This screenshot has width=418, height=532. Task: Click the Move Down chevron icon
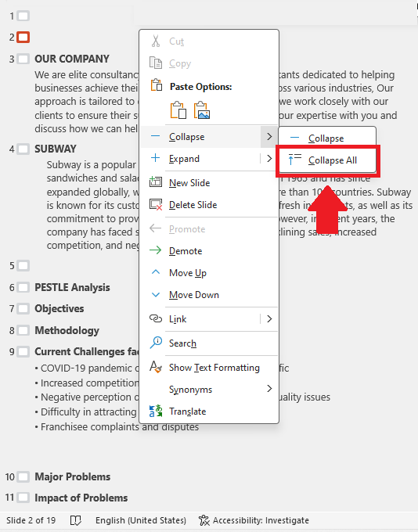[x=156, y=294]
